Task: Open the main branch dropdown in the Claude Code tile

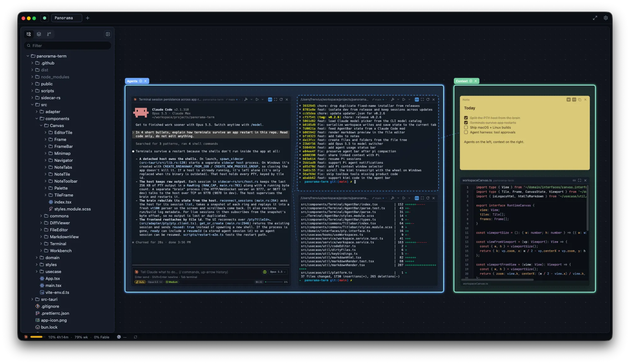Action: coord(233,100)
